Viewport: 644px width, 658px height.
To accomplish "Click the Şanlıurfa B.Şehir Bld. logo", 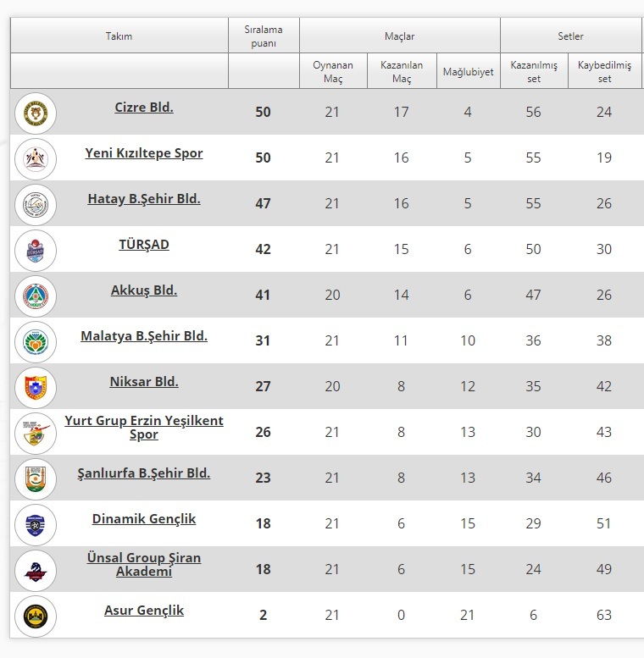I will tap(36, 478).
